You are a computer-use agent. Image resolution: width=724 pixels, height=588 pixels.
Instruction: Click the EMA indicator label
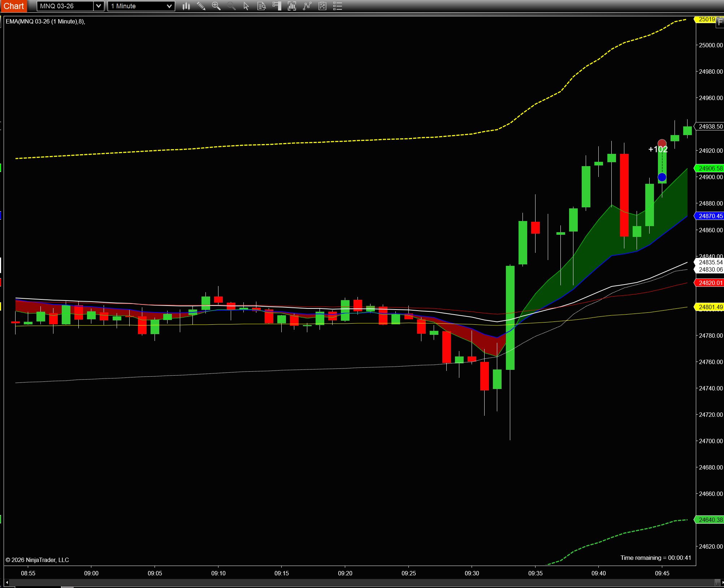pos(45,22)
